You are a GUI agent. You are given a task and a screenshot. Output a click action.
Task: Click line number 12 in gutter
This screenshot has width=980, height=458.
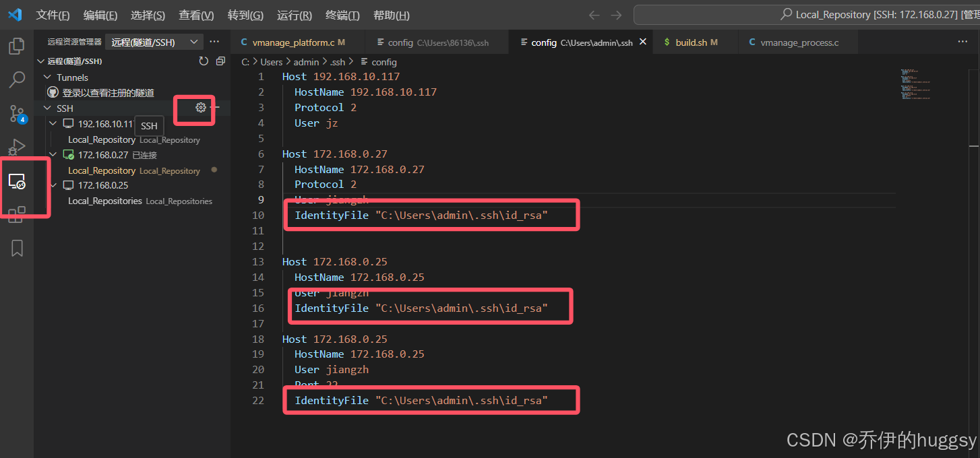[258, 246]
